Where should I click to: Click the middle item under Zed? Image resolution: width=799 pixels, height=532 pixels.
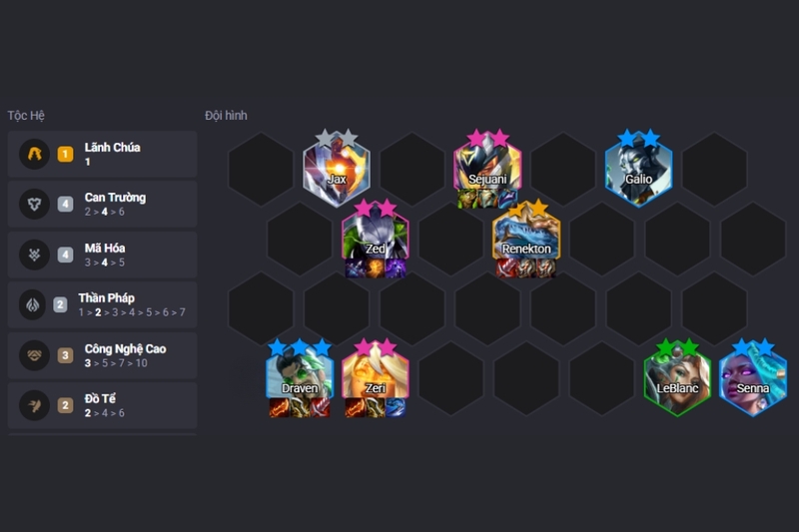[376, 268]
